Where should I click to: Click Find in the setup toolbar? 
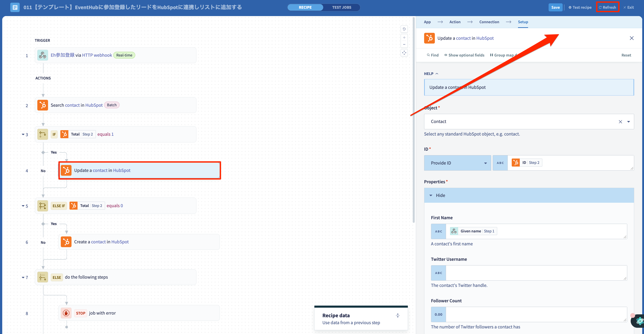(x=433, y=55)
